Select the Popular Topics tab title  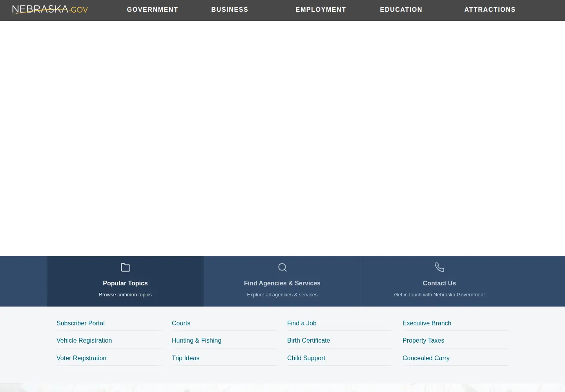point(125,283)
